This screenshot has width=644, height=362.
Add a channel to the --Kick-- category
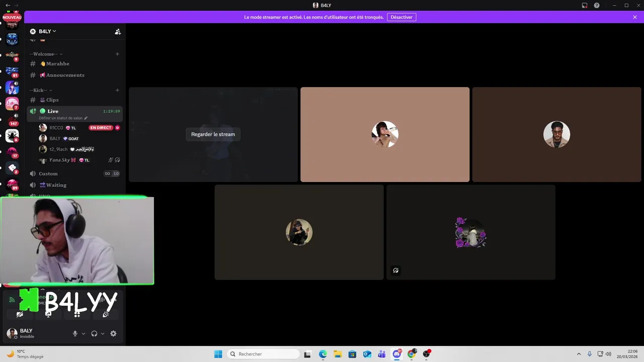pos(117,90)
